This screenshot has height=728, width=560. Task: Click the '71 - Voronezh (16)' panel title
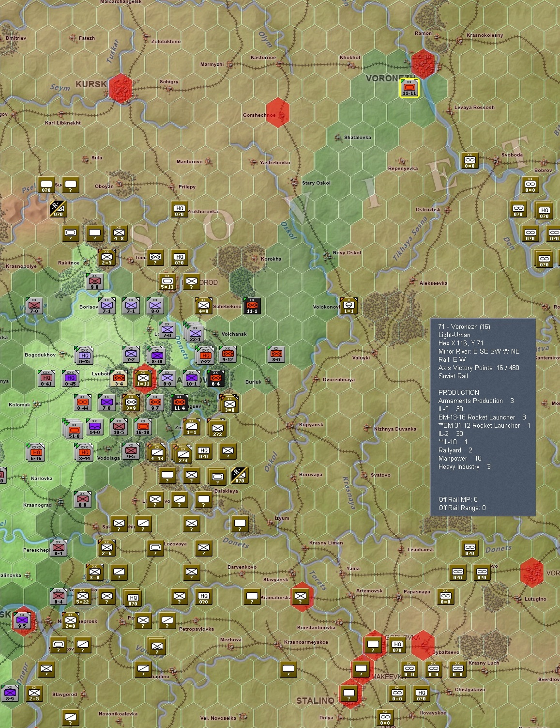click(464, 326)
